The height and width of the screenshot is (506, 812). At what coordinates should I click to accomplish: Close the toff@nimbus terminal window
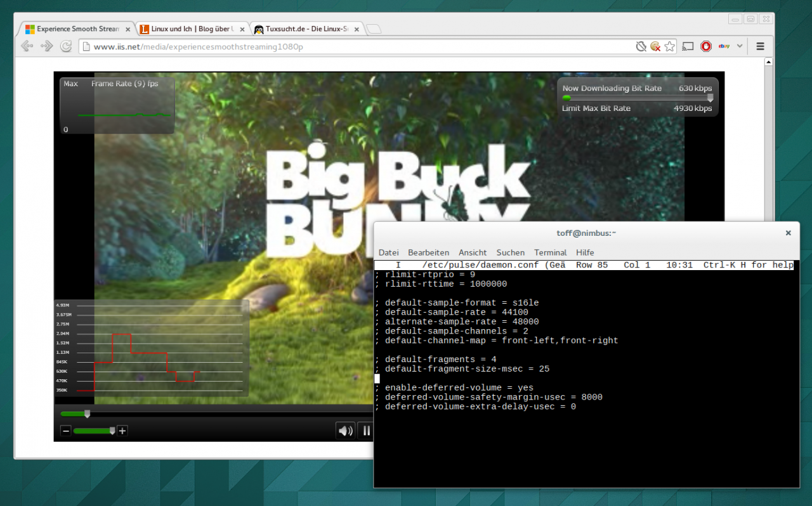point(789,233)
